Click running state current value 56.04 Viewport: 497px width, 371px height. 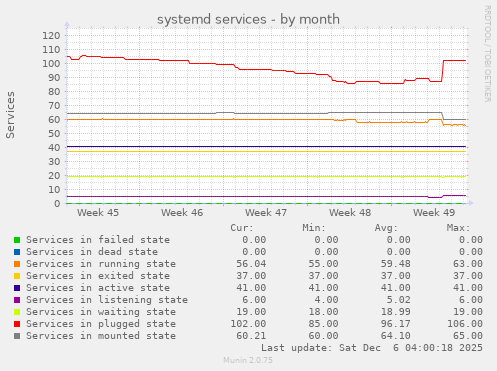tap(251, 264)
